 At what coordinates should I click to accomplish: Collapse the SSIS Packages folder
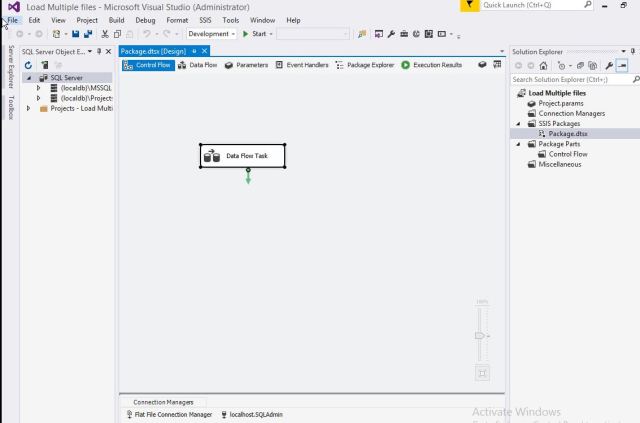(519, 123)
